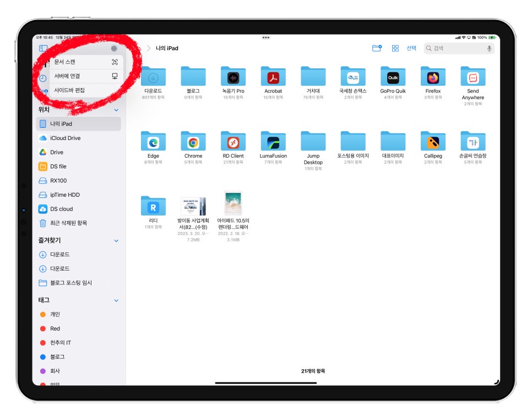This screenshot has height=420, width=532.
Task: Select 나의 iPad in the sidebar
Action: click(78, 124)
